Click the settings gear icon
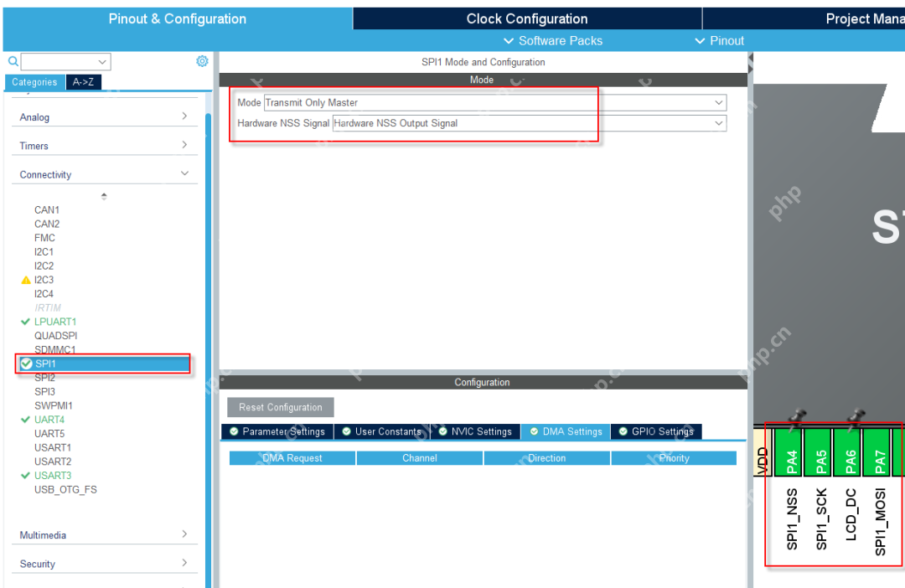This screenshot has width=905, height=588. [202, 61]
